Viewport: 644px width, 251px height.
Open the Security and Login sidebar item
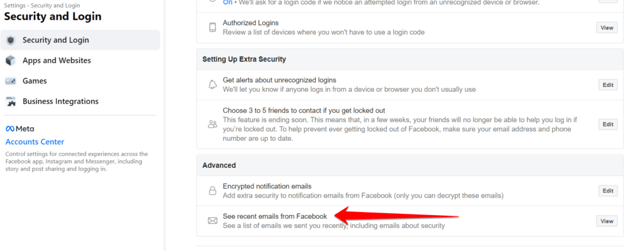point(80,40)
